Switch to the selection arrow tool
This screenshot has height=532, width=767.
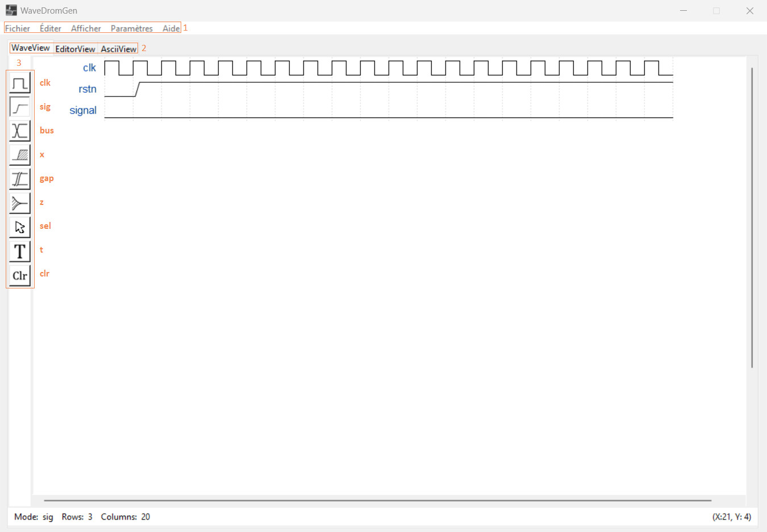pyautogui.click(x=20, y=227)
